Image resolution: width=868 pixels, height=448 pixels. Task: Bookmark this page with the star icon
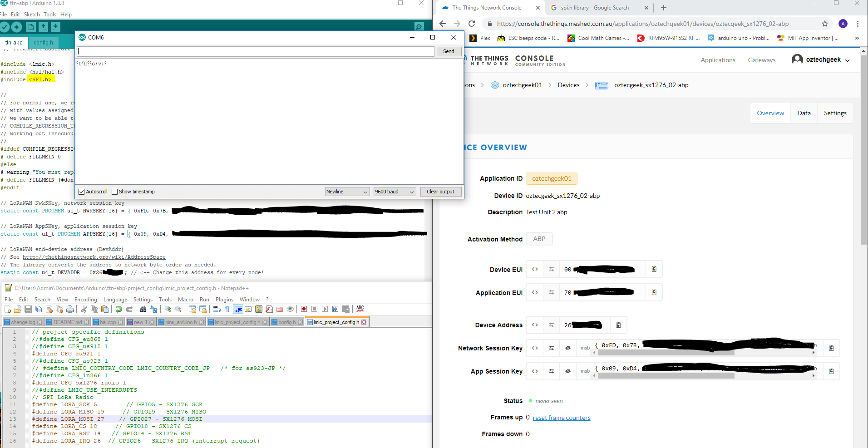(x=825, y=24)
